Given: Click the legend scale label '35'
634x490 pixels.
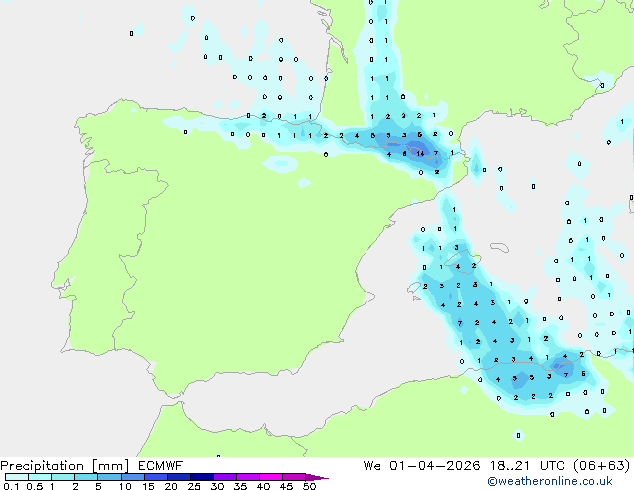Looking at the screenshot, I should 240,486.
